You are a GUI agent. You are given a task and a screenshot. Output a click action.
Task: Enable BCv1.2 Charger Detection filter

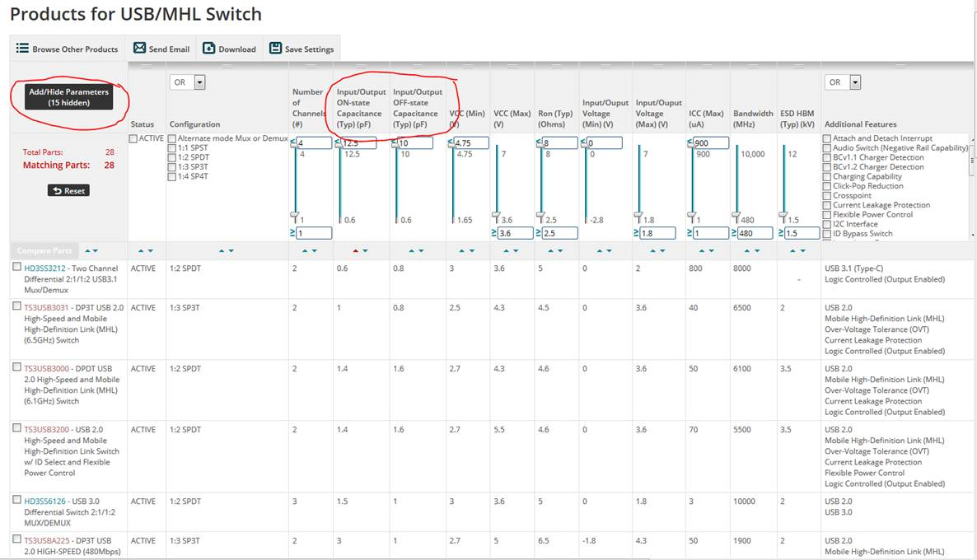[827, 167]
